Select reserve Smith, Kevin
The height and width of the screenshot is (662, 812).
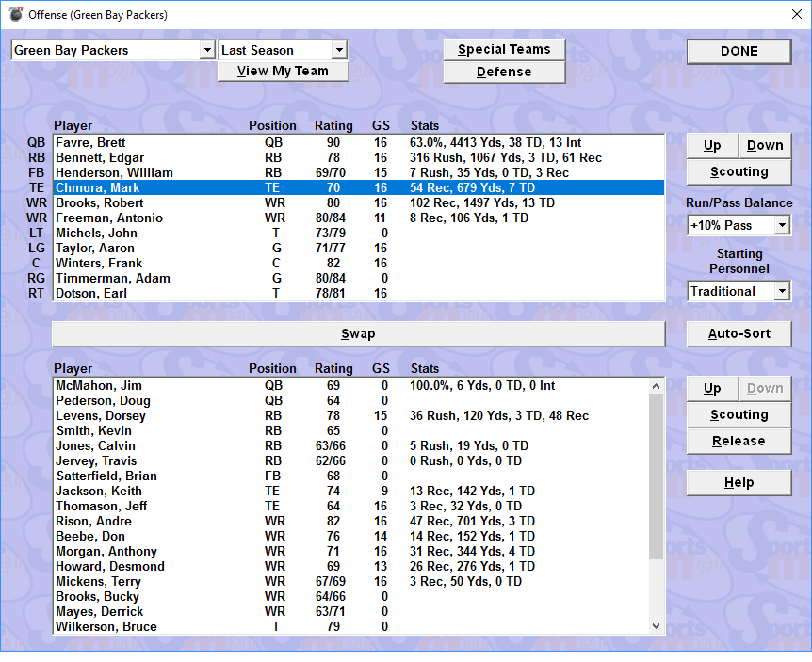click(x=351, y=430)
